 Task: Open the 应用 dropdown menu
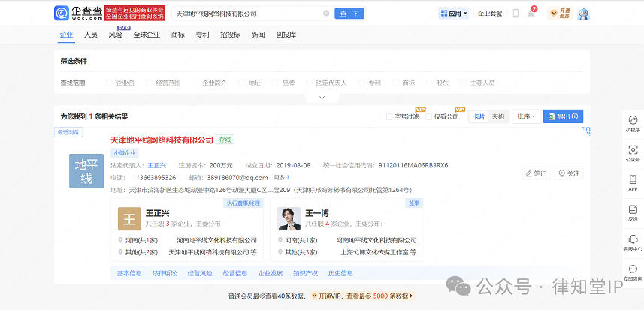tap(453, 14)
